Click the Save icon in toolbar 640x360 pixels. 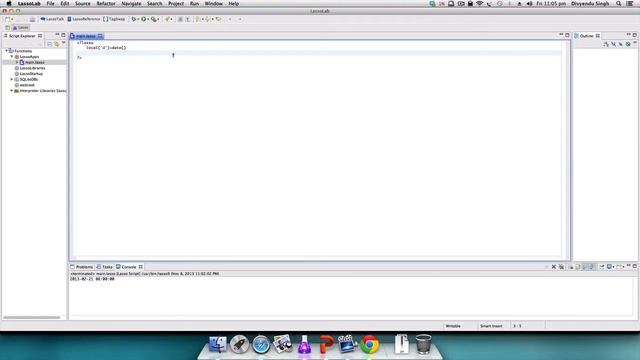[32, 19]
